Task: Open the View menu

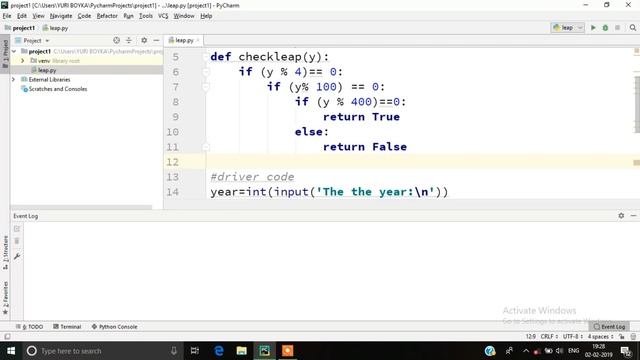Action: [x=38, y=16]
